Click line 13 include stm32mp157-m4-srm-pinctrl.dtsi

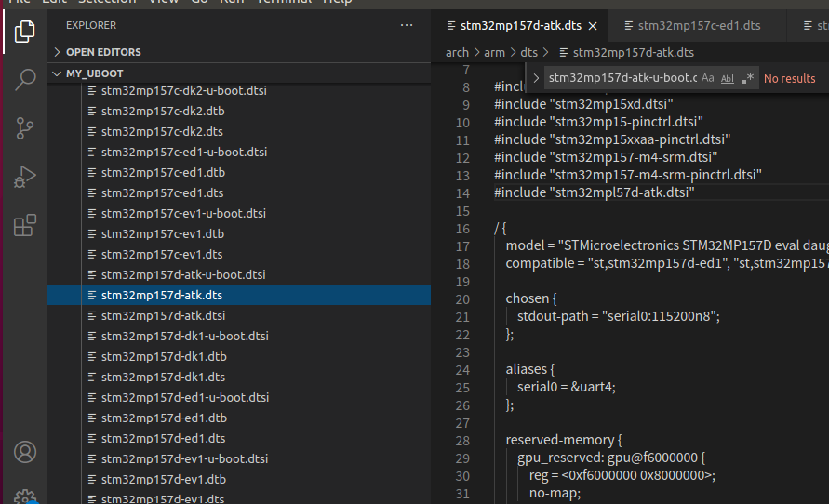pos(628,176)
